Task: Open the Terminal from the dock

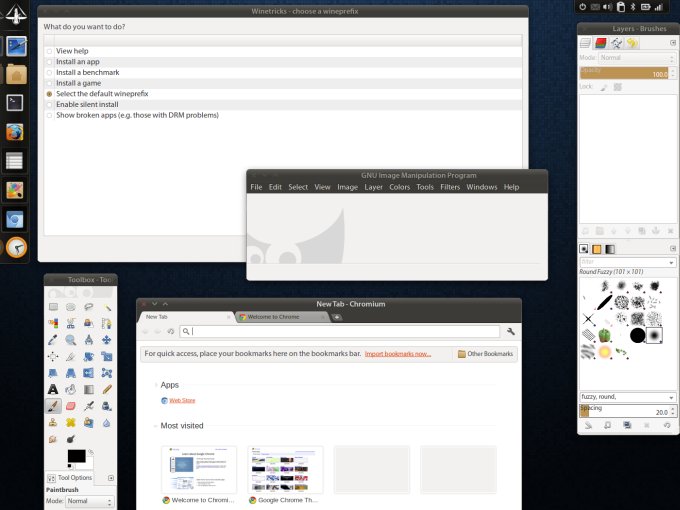Action: pyautogui.click(x=16, y=102)
